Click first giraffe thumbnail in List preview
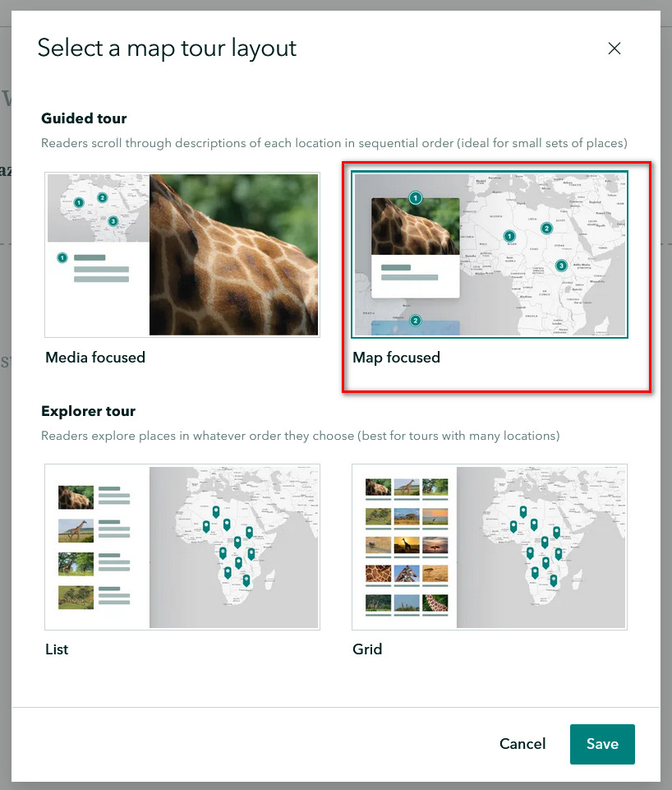 [76, 497]
